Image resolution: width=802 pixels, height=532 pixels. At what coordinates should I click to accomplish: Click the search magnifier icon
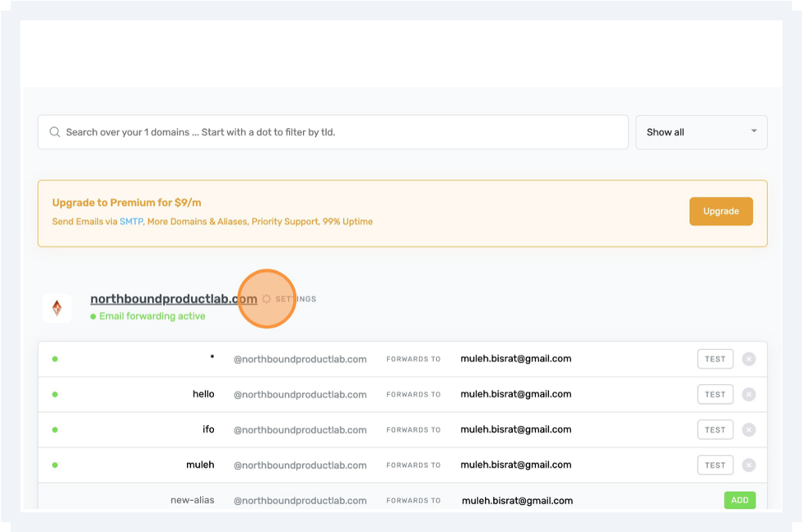point(55,131)
